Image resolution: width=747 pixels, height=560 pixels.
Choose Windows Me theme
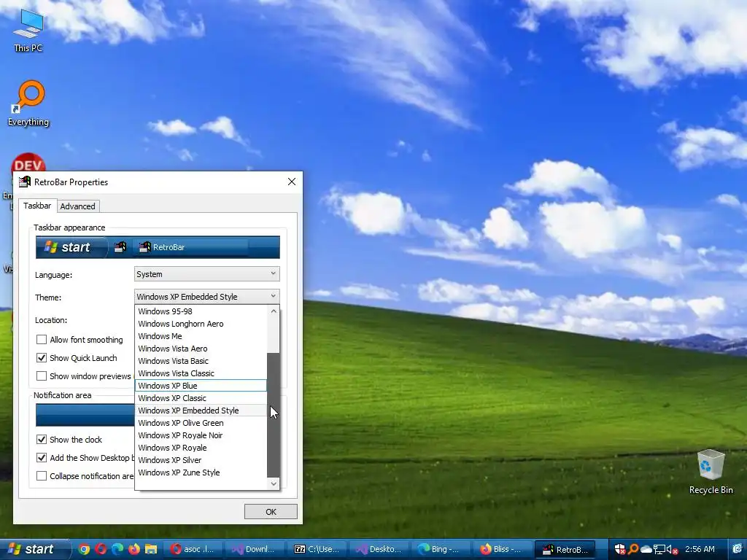point(201,336)
